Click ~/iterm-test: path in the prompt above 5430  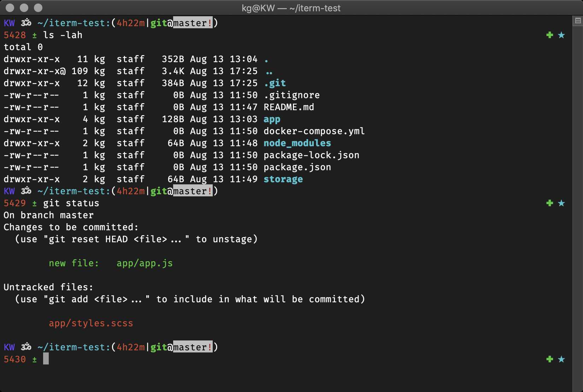pos(74,347)
